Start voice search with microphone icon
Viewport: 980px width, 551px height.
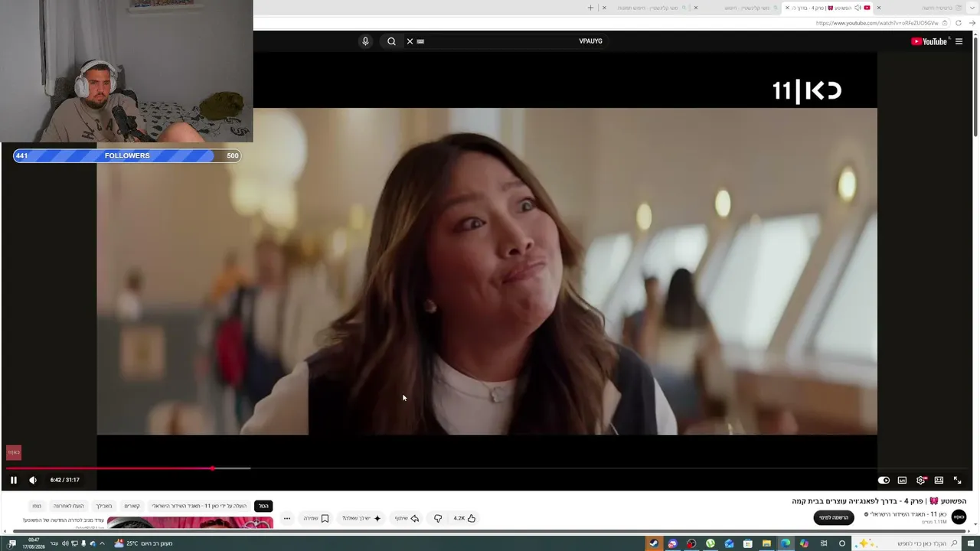tap(365, 41)
